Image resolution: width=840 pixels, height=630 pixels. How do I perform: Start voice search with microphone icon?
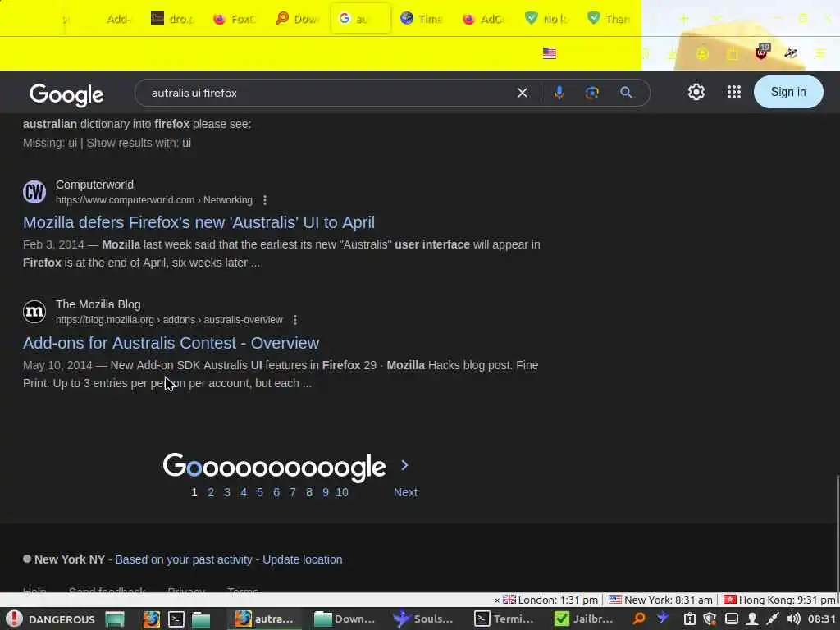[559, 93]
